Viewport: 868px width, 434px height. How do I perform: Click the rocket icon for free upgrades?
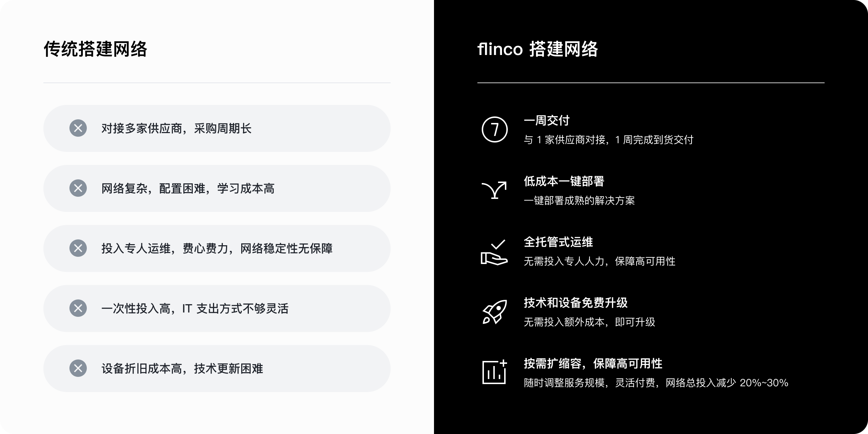495,312
